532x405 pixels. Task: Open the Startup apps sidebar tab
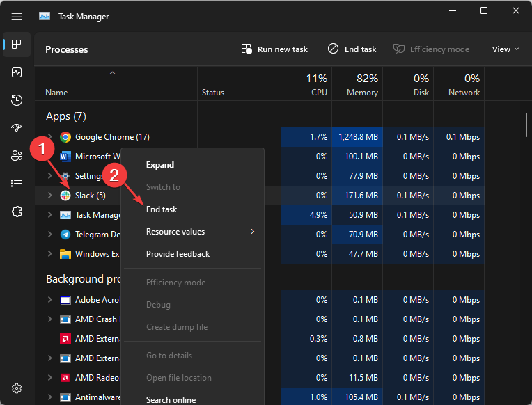tap(17, 127)
